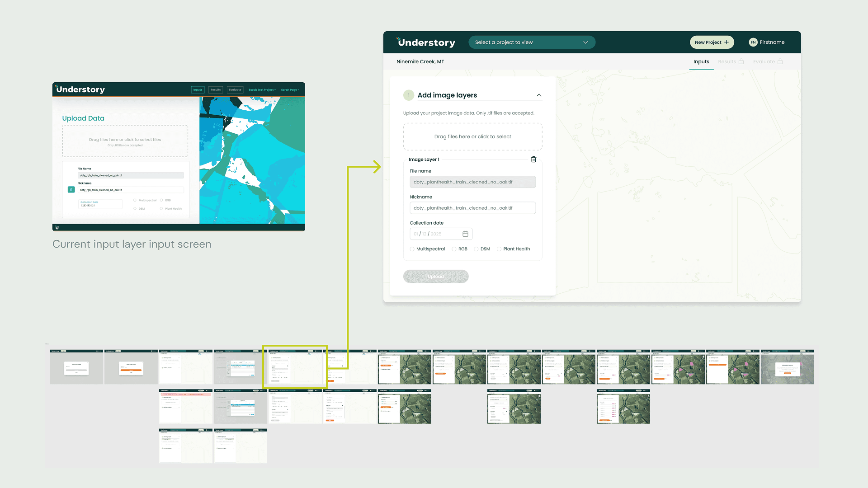The image size is (868, 488).
Task: Select the Multispectral radio button
Action: click(412, 249)
